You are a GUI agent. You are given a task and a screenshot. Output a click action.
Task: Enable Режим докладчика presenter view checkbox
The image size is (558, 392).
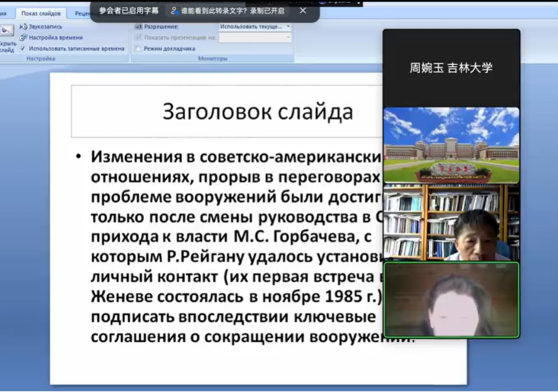(138, 48)
